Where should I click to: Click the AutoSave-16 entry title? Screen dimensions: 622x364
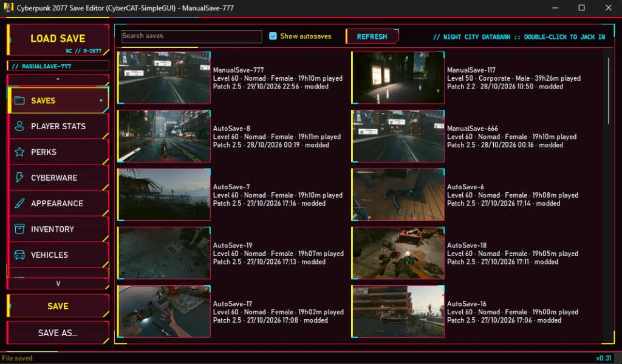tap(466, 304)
